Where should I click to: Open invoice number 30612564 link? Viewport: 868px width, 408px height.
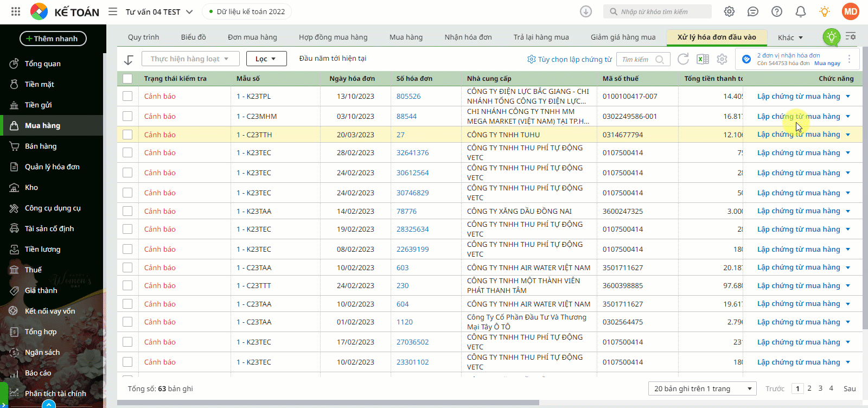coord(412,173)
